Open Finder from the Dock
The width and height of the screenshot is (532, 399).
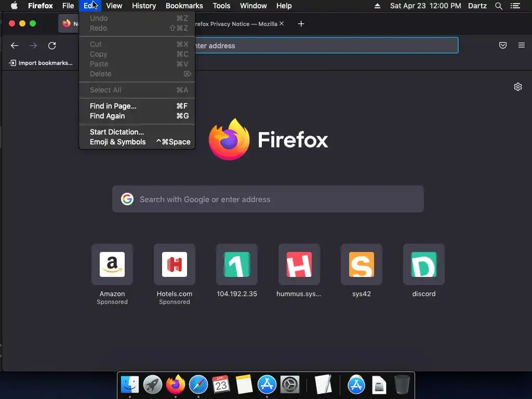click(130, 385)
